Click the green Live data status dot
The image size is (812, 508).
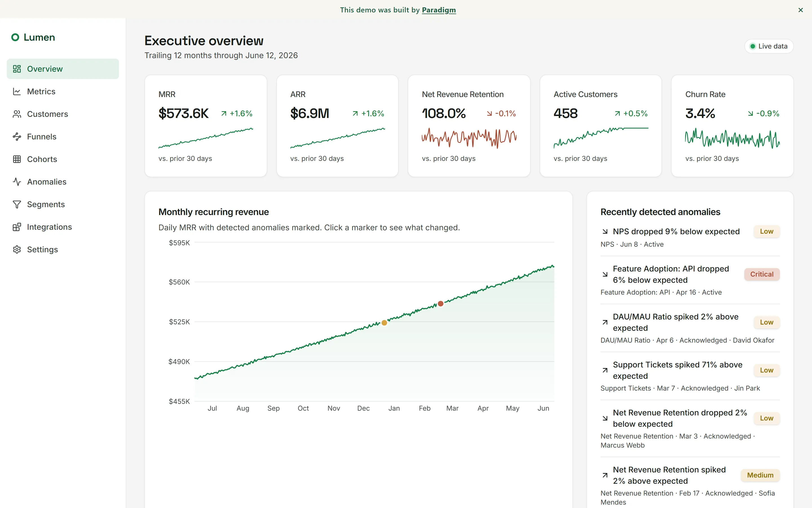[x=753, y=46]
